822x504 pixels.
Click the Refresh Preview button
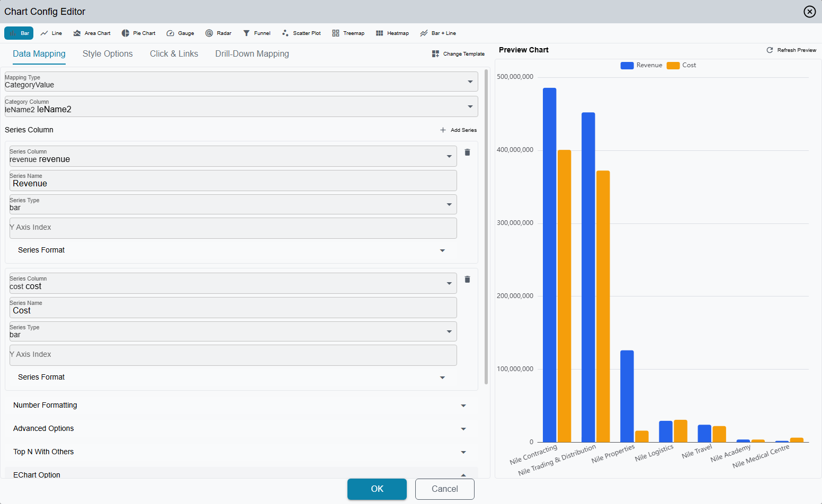click(x=791, y=50)
